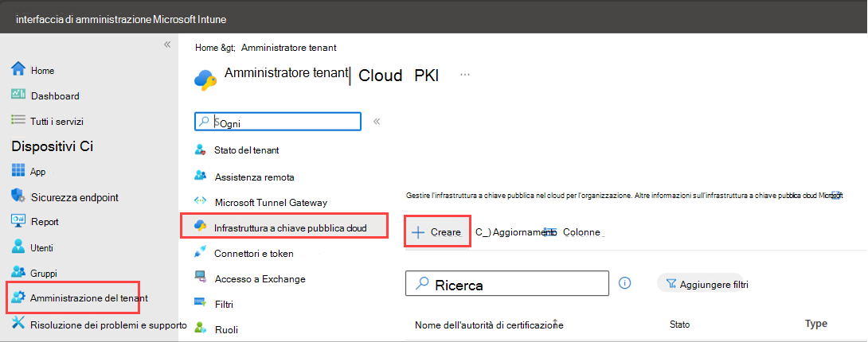This screenshot has width=868, height=342.
Task: Click the funnel icon in Aggiungere filtri
Action: pos(671,284)
